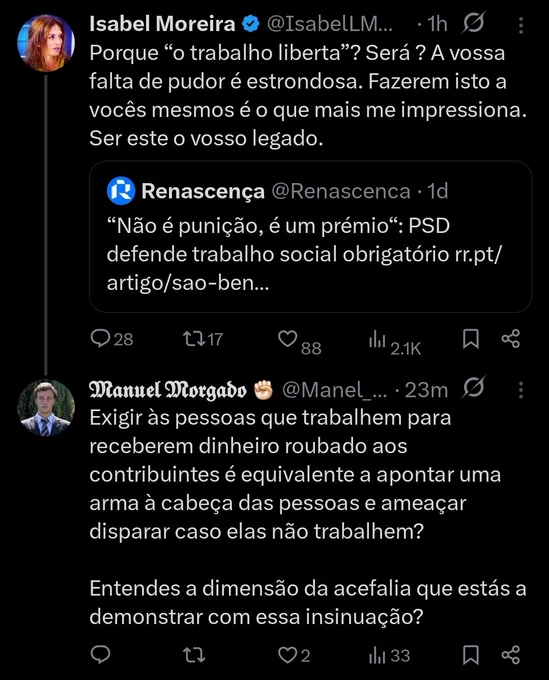Open Manuel Morgado's profile picture
This screenshot has height=680, width=549.
click(46, 408)
